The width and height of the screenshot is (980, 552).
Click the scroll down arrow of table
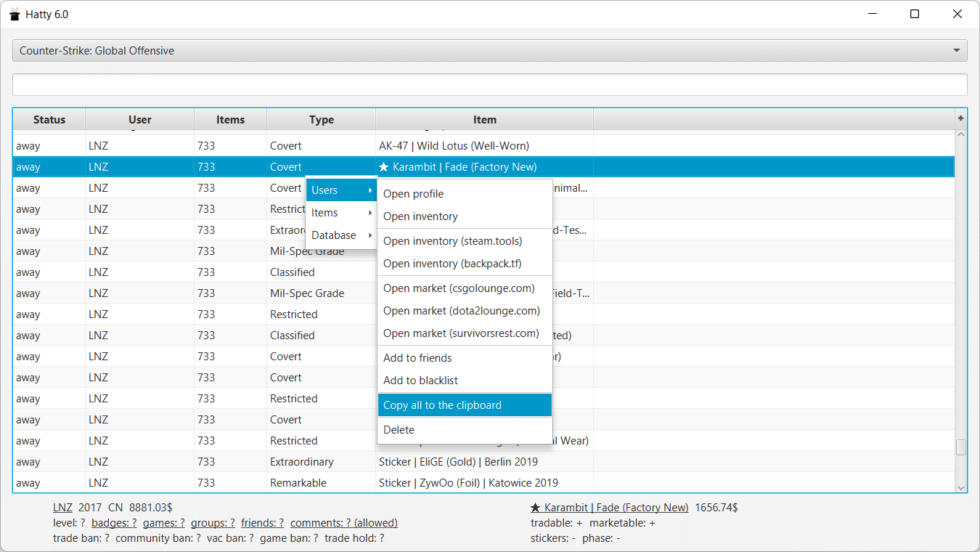click(x=960, y=487)
